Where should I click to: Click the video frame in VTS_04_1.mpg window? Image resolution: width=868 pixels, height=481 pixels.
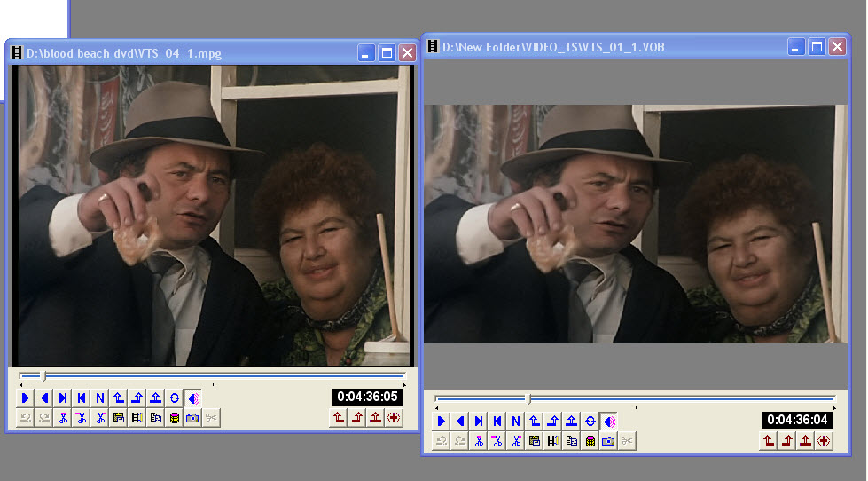pyautogui.click(x=213, y=216)
